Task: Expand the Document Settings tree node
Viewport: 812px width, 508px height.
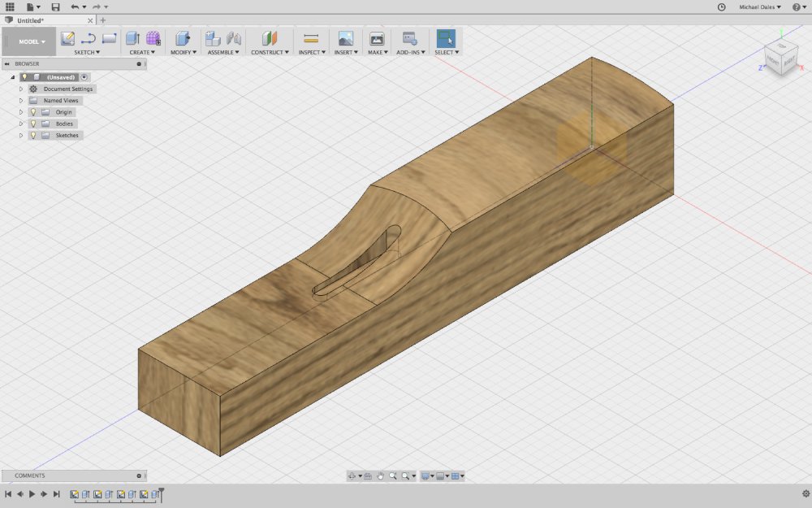Action: click(x=21, y=89)
